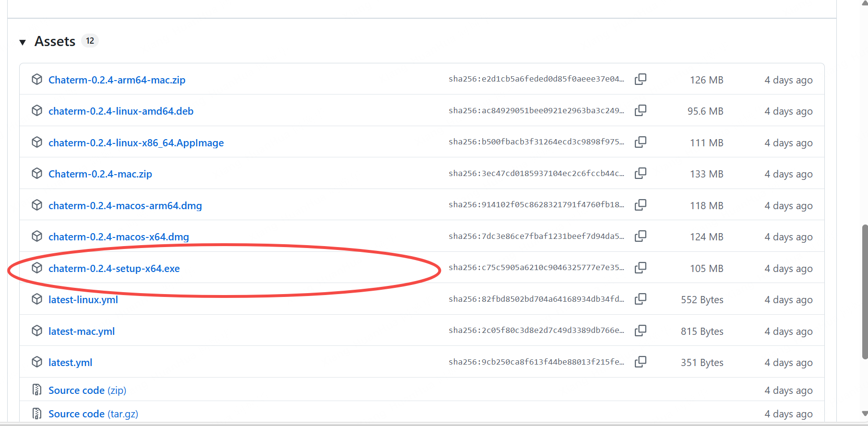Click hash text starting sha256:b500fbacb3
This screenshot has height=426, width=868.
coord(536,142)
